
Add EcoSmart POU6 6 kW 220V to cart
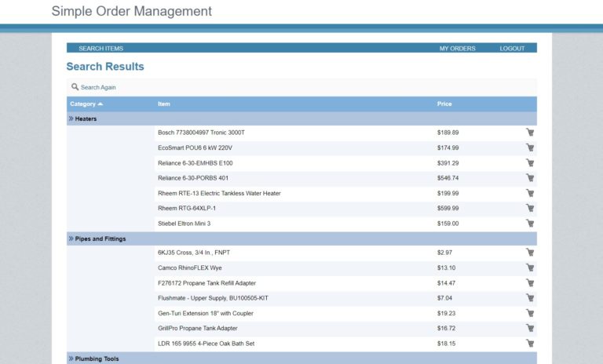click(530, 147)
